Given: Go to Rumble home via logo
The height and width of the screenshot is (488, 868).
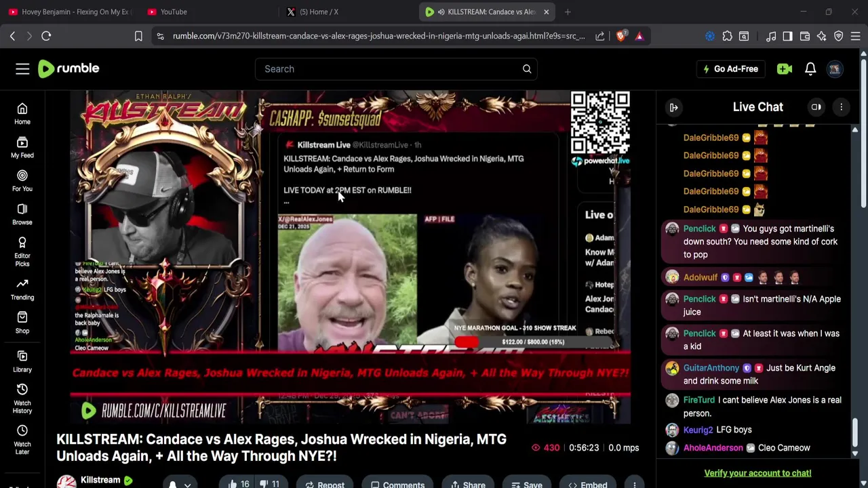Looking at the screenshot, I should coord(68,68).
